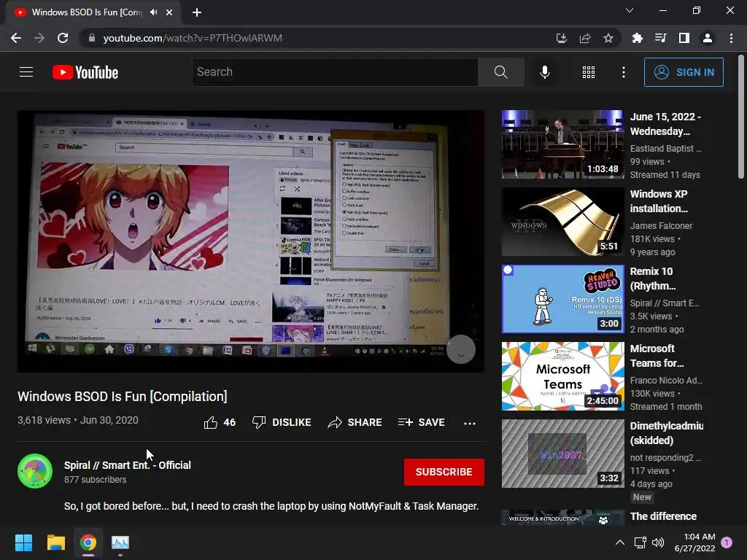Screen dimensions: 747x560
Task: Click the browser forward arrow
Action: coord(39,38)
